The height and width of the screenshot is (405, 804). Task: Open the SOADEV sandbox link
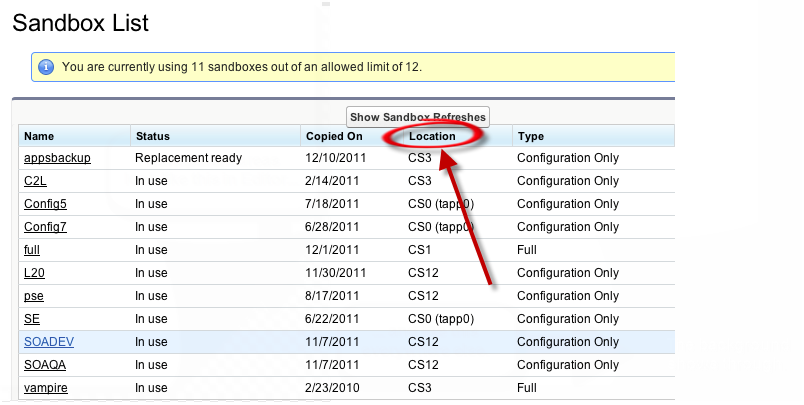[x=49, y=342]
